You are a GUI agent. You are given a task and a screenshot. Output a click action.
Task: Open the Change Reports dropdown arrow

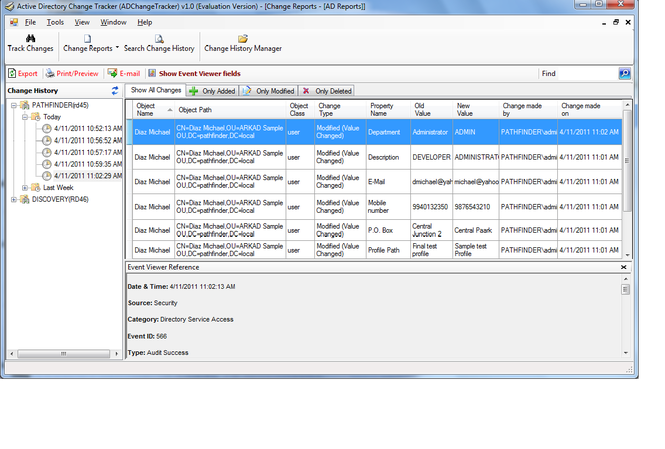[117, 47]
